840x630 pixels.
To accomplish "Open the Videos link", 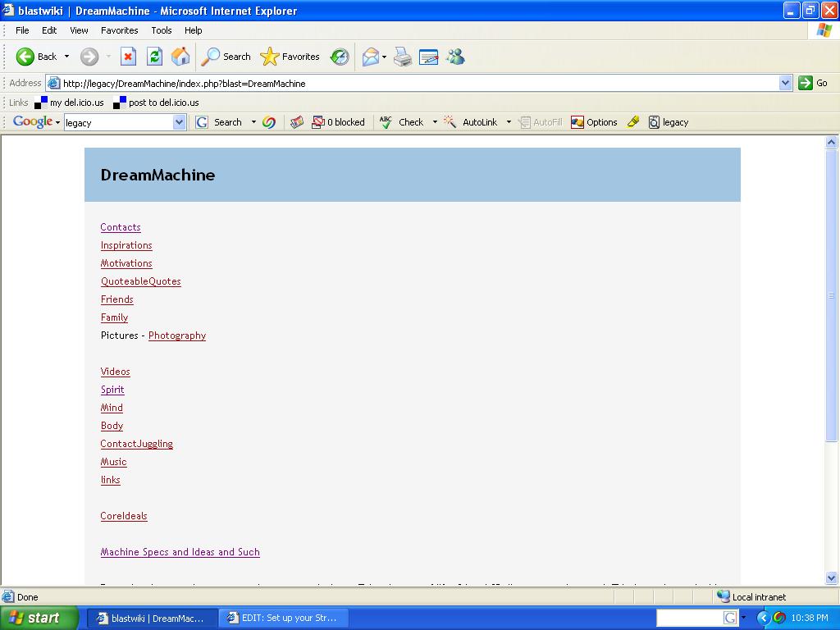I will point(115,372).
